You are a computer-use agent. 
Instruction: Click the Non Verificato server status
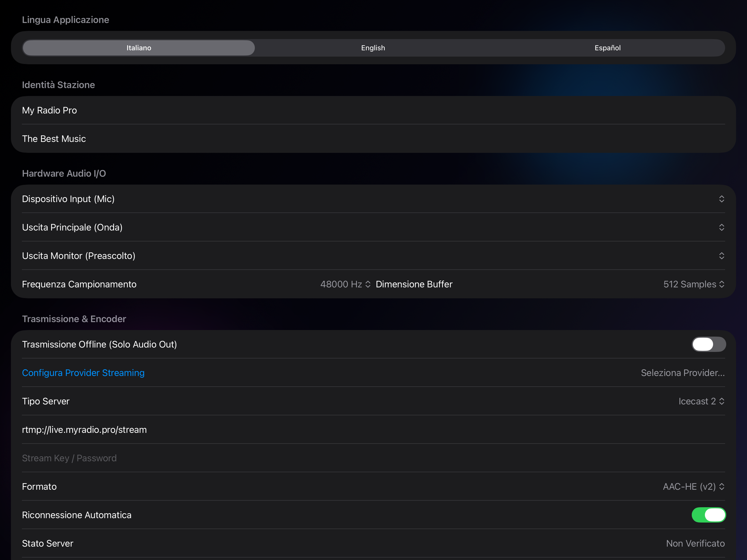[695, 543]
